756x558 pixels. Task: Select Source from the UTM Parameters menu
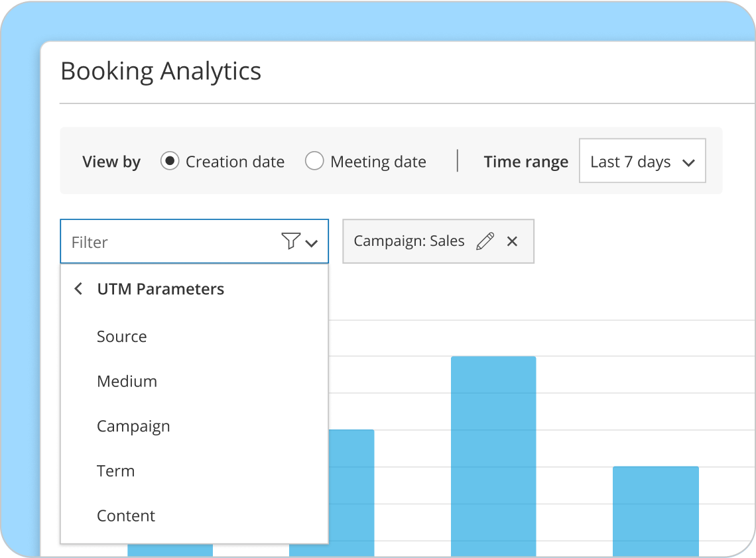pyautogui.click(x=122, y=337)
